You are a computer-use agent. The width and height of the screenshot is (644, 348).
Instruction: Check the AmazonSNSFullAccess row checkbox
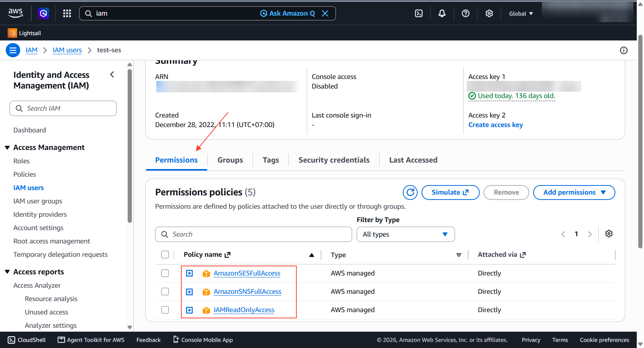[x=165, y=292]
